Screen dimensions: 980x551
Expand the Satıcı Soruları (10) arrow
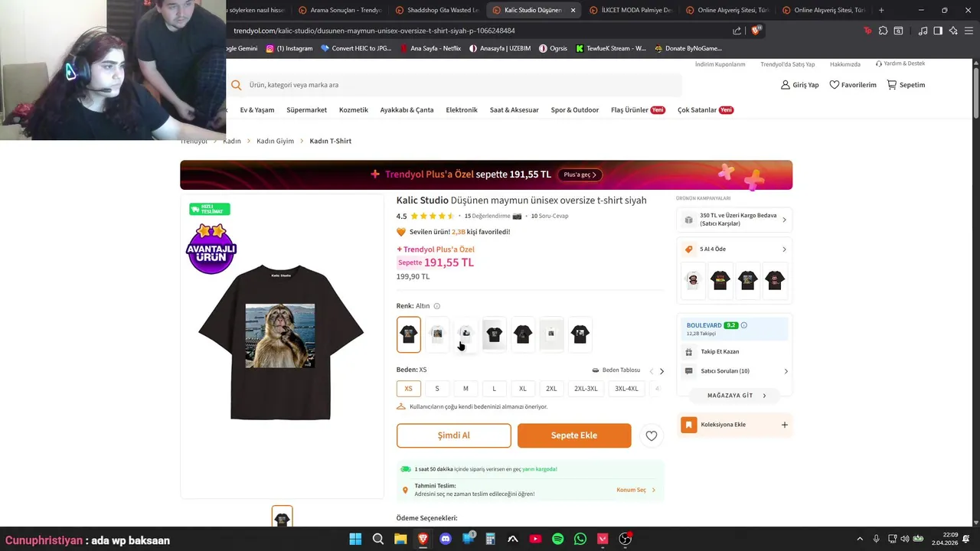point(786,371)
